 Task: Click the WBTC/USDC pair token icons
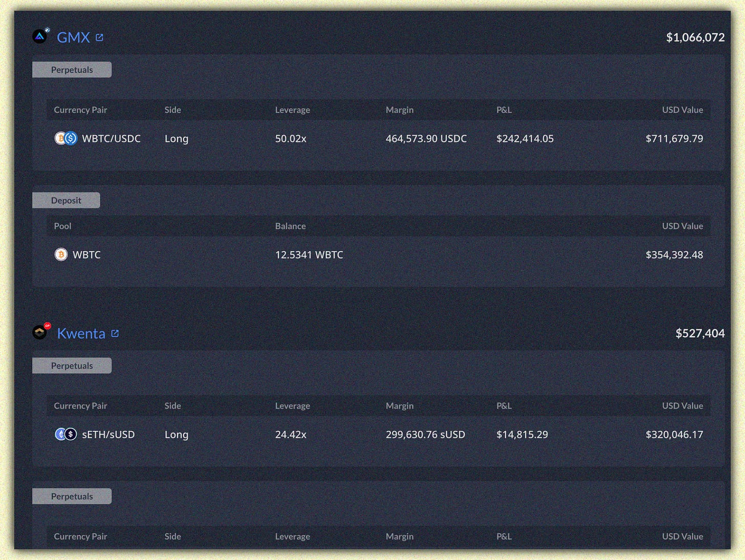[65, 138]
